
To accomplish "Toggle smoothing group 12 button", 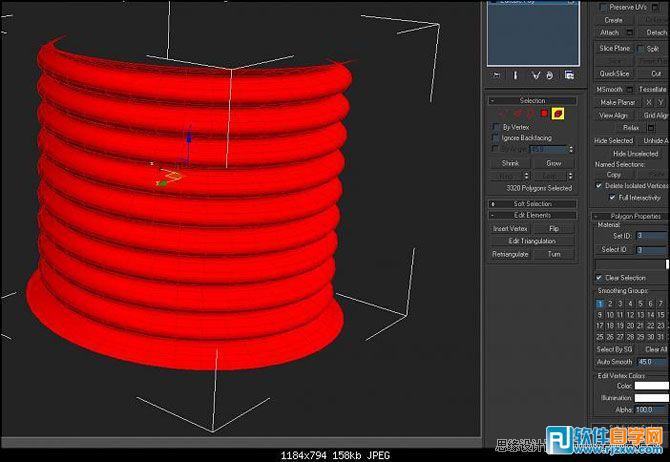I will point(630,315).
